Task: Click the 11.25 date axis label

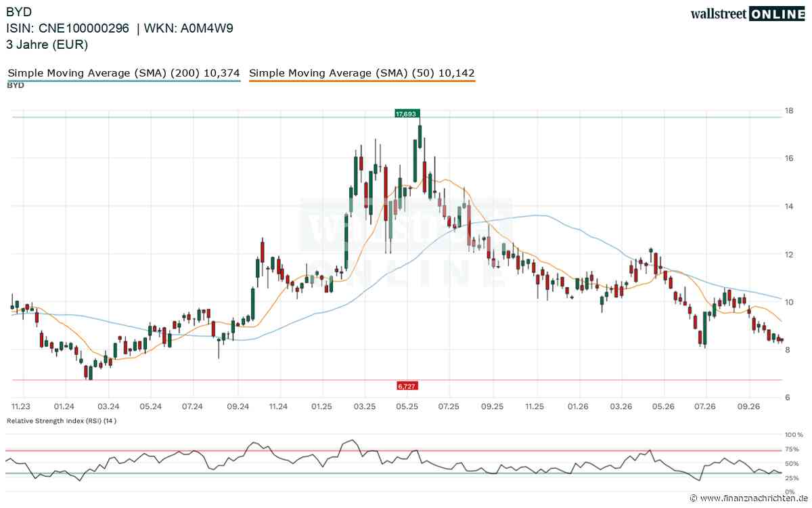Action: [x=535, y=406]
